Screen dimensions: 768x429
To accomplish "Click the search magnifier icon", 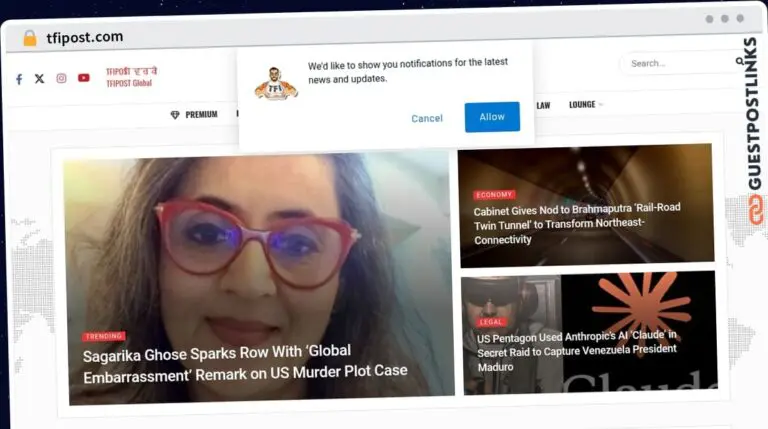I will click(x=739, y=63).
